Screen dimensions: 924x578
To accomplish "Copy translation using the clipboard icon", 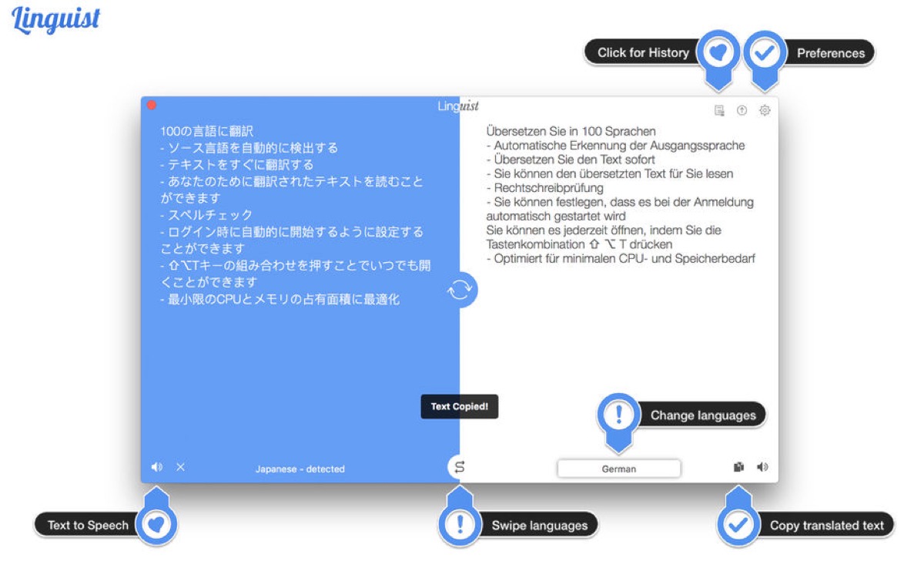I will coord(738,465).
